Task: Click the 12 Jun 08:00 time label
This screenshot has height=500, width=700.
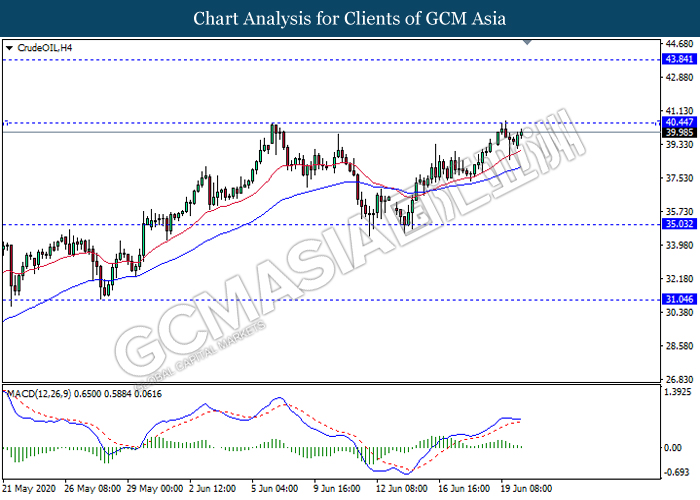Action: click(x=401, y=489)
